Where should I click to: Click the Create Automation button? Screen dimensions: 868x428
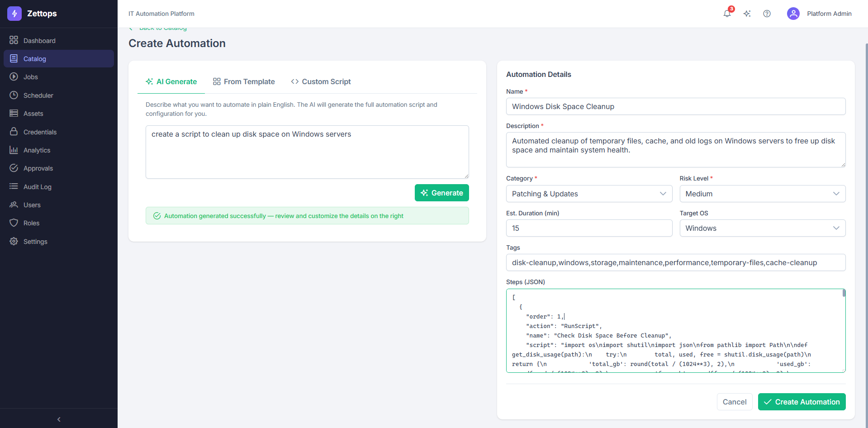(802, 402)
